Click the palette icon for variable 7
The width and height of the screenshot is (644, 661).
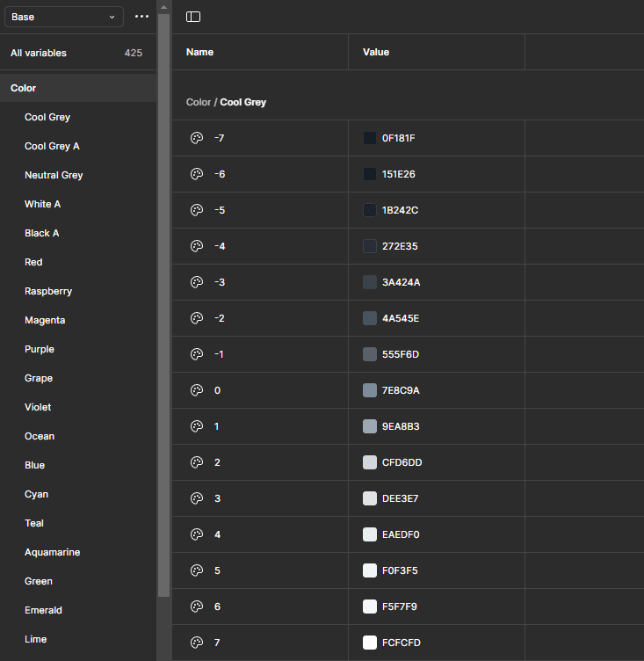click(x=197, y=643)
